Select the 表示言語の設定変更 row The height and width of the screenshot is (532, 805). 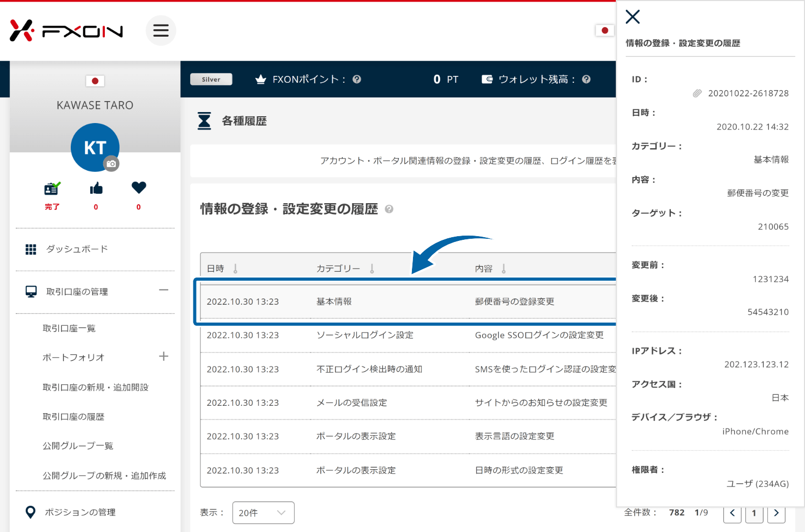[408, 436]
